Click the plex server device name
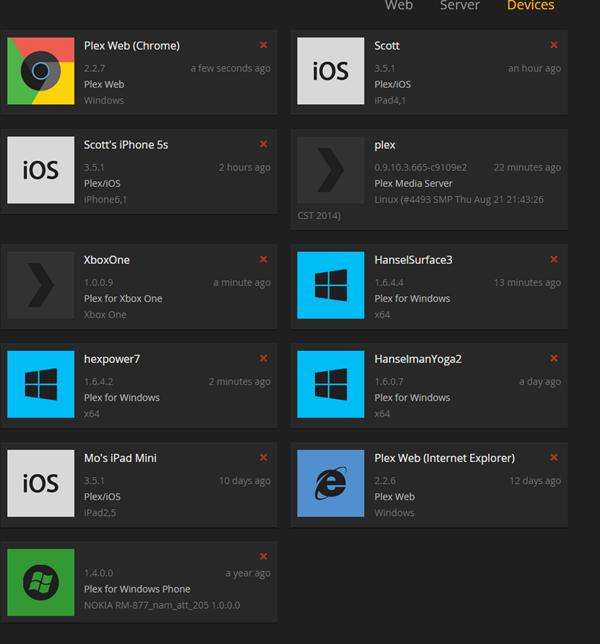Viewport: 600px width, 644px height. [385, 145]
